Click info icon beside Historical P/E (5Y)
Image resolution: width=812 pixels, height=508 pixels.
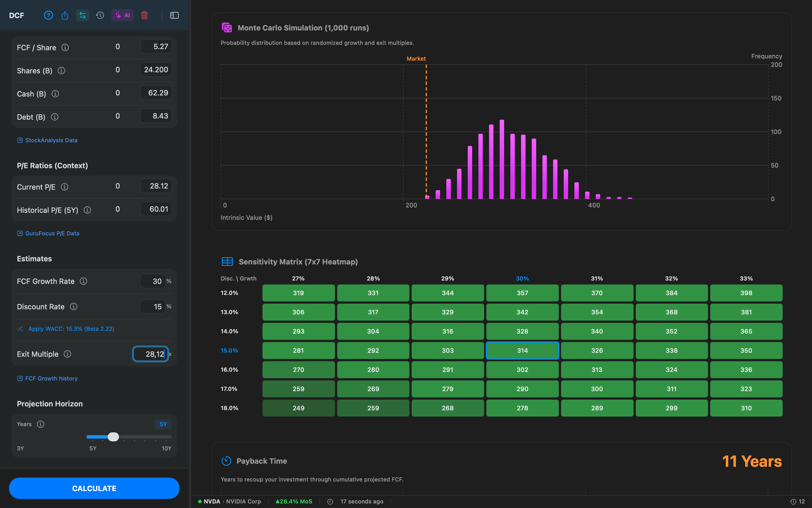[x=87, y=210]
